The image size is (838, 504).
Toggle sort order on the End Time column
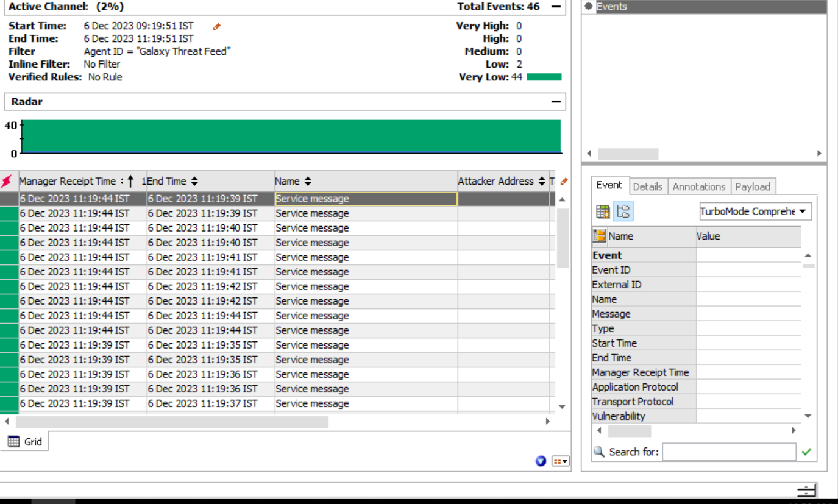coord(194,180)
